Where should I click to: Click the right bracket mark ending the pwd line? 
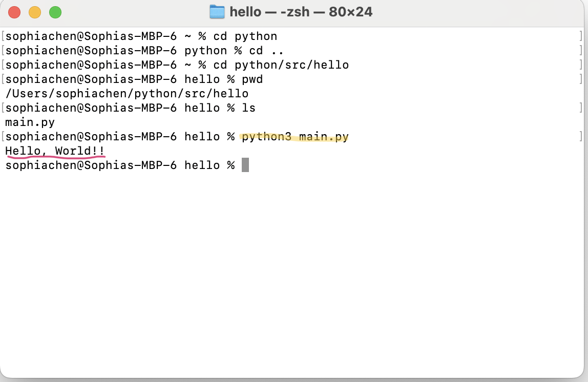pyautogui.click(x=580, y=79)
